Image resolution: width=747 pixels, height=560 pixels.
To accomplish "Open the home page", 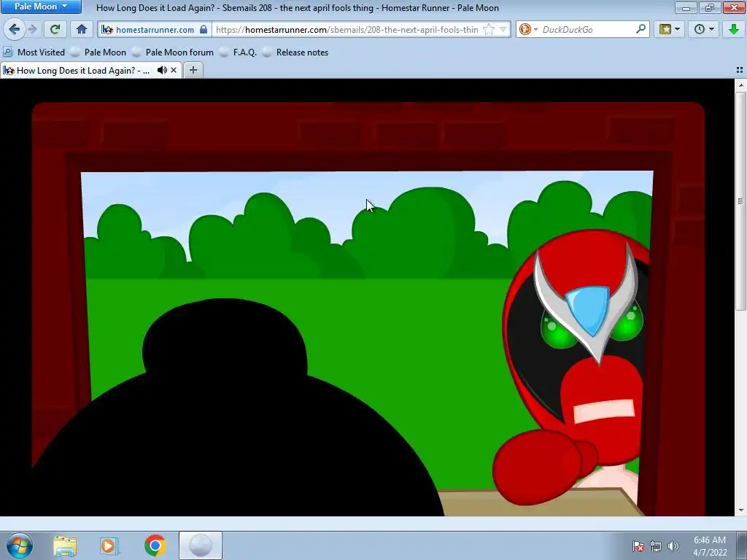I will (82, 29).
